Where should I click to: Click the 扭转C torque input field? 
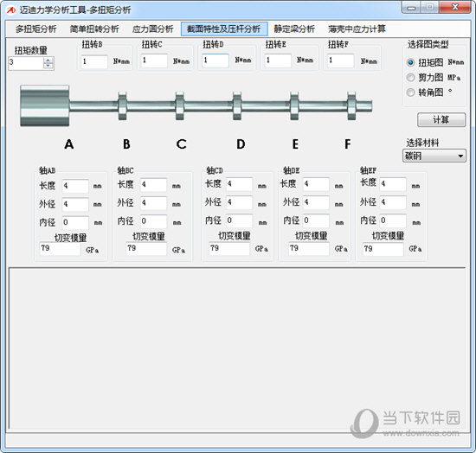(154, 61)
